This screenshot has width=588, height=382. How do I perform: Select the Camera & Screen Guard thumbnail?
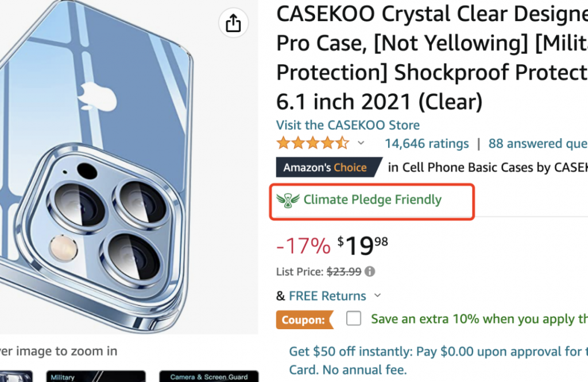tap(209, 376)
